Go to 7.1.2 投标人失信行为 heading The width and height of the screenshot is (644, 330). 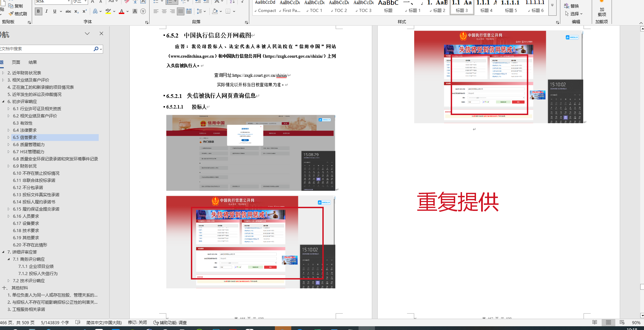point(38,274)
